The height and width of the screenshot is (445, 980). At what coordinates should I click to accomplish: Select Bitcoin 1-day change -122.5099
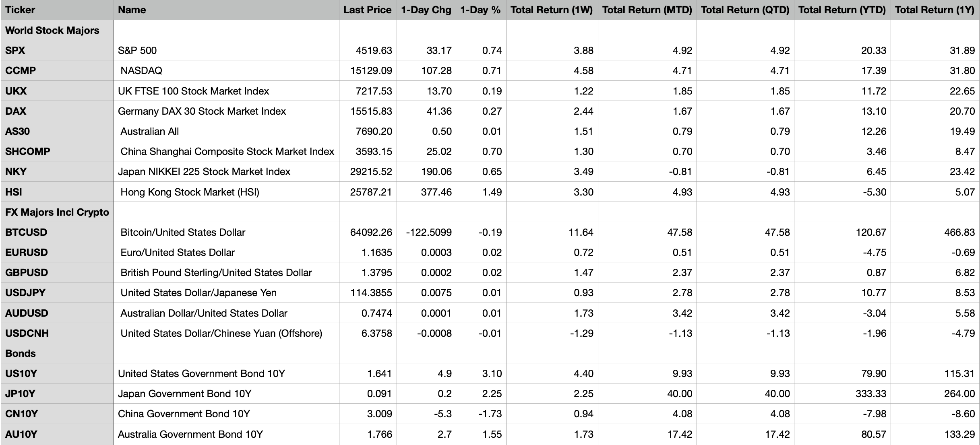coord(426,232)
